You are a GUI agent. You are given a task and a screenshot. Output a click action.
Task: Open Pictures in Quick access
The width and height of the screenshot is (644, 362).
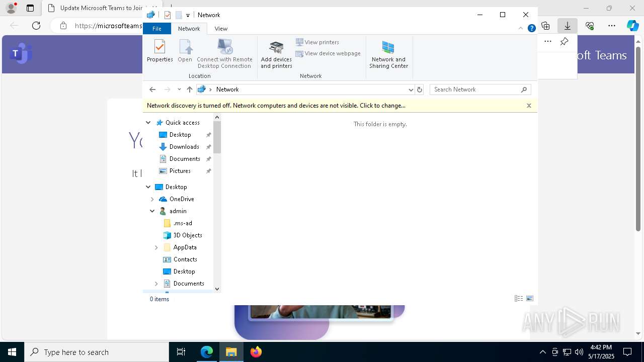point(180,171)
